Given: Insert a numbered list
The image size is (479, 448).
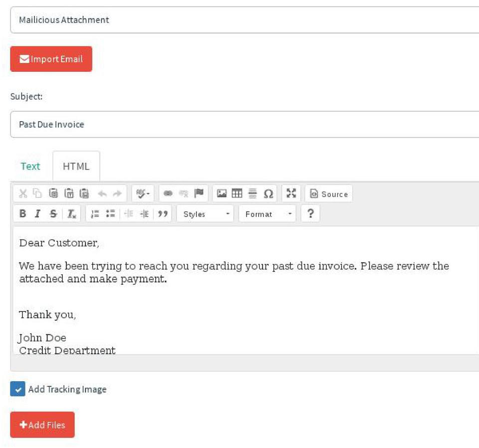Looking at the screenshot, I should pos(95,214).
